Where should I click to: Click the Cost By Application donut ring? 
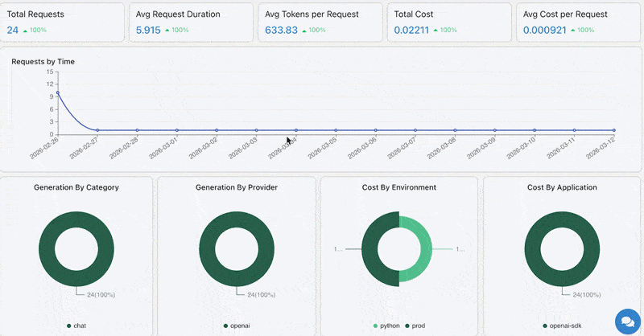533,249
